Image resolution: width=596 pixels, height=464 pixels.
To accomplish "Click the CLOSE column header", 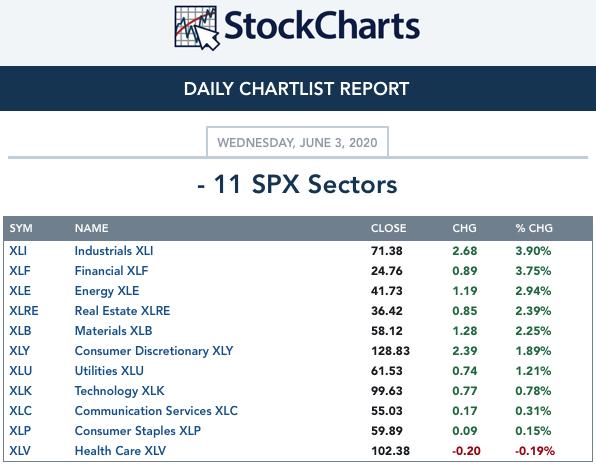I will point(388,228).
